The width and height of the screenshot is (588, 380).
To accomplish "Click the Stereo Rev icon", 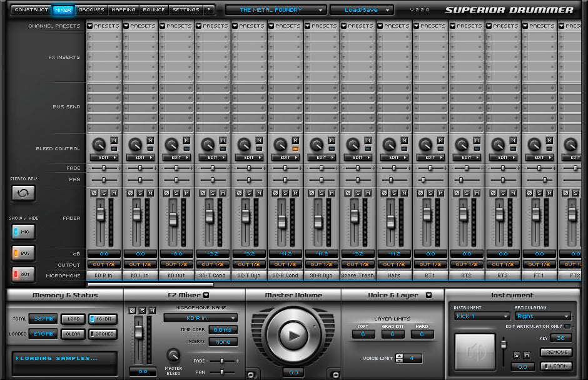I will point(23,192).
